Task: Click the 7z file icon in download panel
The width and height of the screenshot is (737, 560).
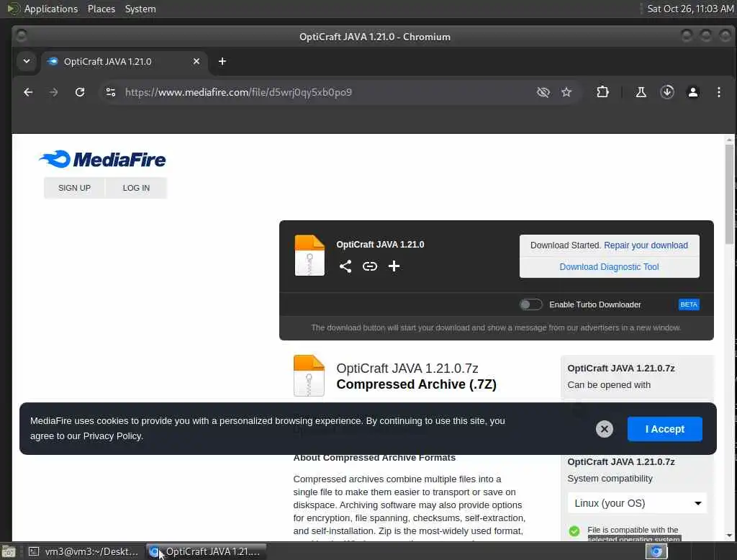Action: tap(309, 256)
